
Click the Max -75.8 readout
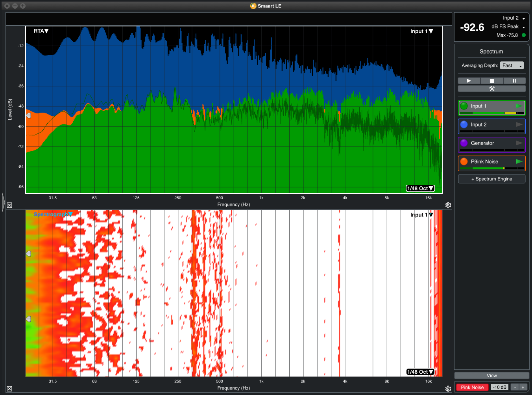pos(507,35)
